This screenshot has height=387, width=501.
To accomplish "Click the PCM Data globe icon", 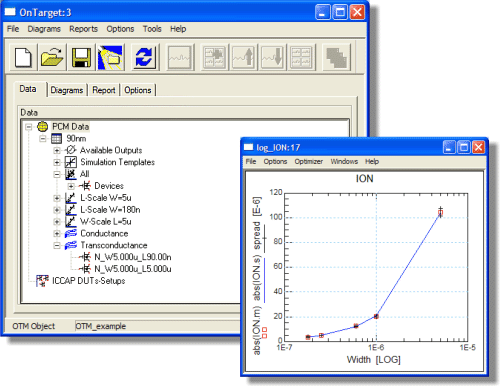I will pos(42,127).
